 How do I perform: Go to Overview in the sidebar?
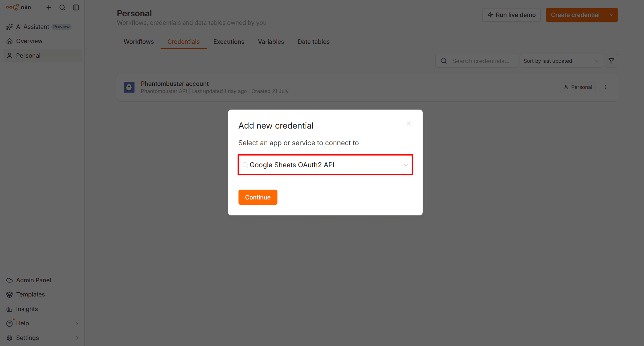[42, 41]
